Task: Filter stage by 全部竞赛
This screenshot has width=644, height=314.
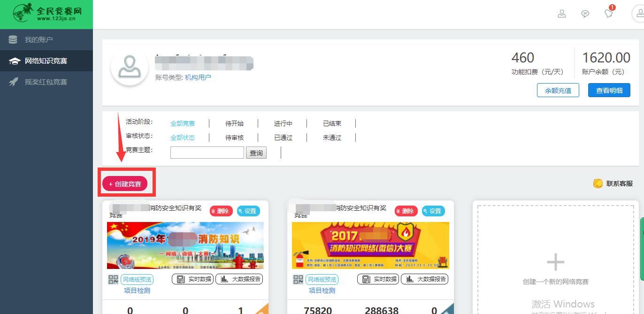Action: [x=183, y=123]
